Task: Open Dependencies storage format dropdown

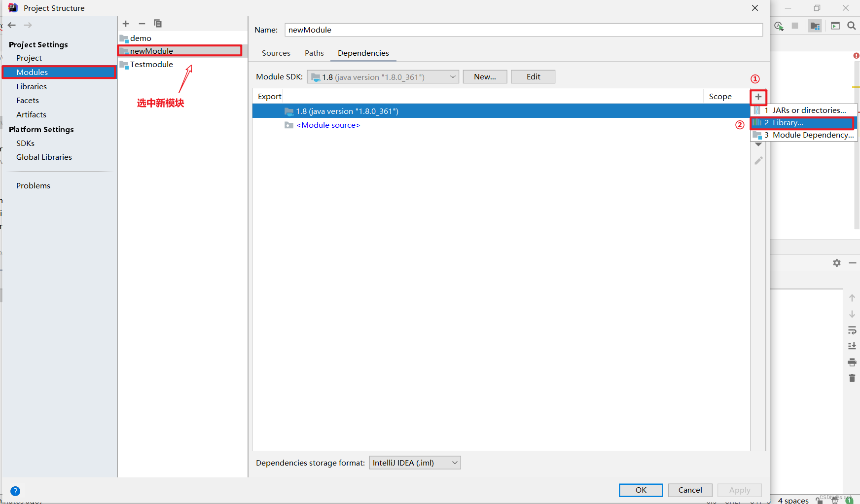Action: pyautogui.click(x=415, y=463)
